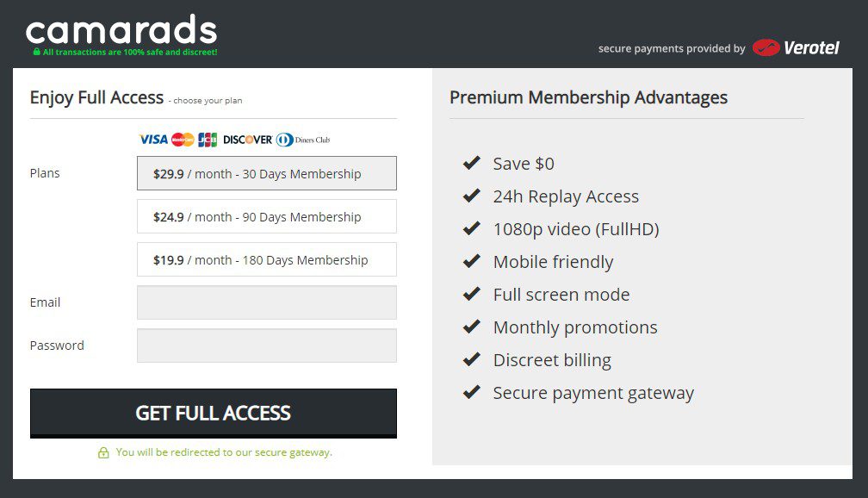Select the $29.9 30 Days Membership plan

(x=266, y=173)
